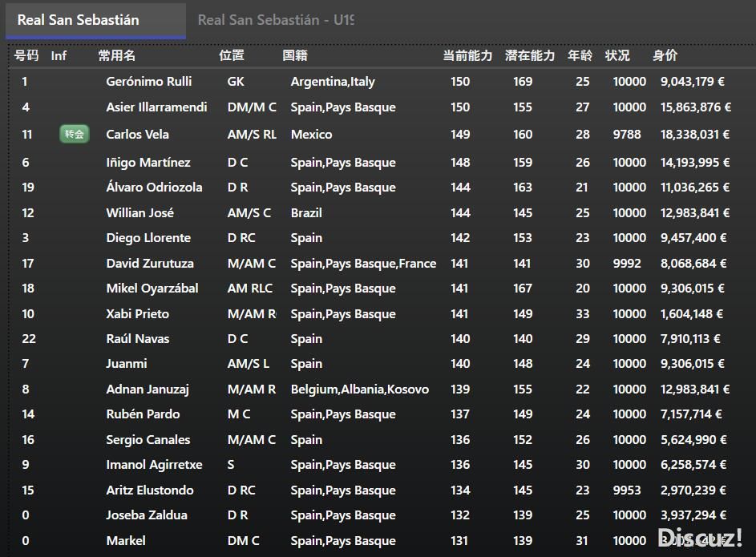Sort by the 国籍 column header
Viewport: 756px width, 557px height.
[295, 55]
